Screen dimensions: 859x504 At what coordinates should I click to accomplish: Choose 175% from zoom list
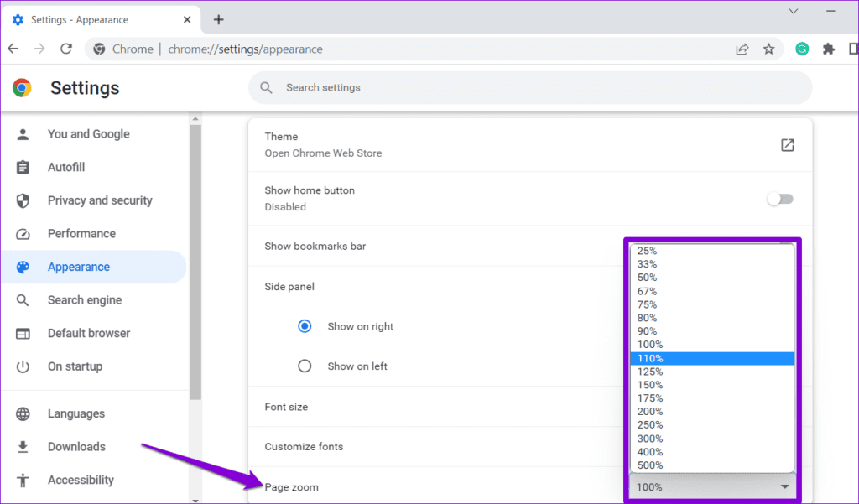coord(712,398)
